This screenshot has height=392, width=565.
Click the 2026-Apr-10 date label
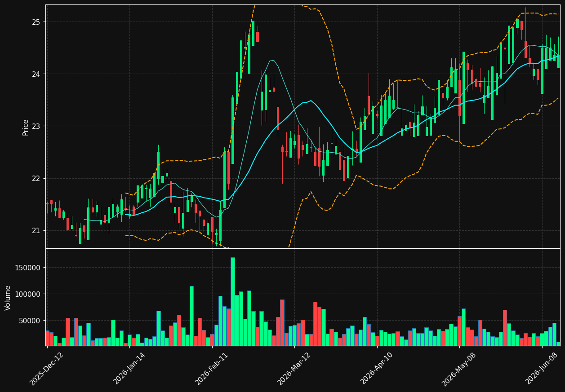[x=377, y=369]
